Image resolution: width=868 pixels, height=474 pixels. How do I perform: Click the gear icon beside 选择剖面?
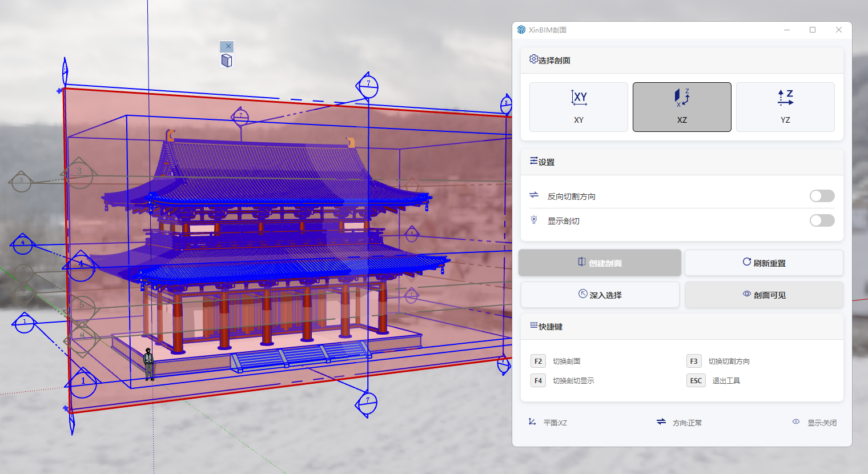(533, 59)
